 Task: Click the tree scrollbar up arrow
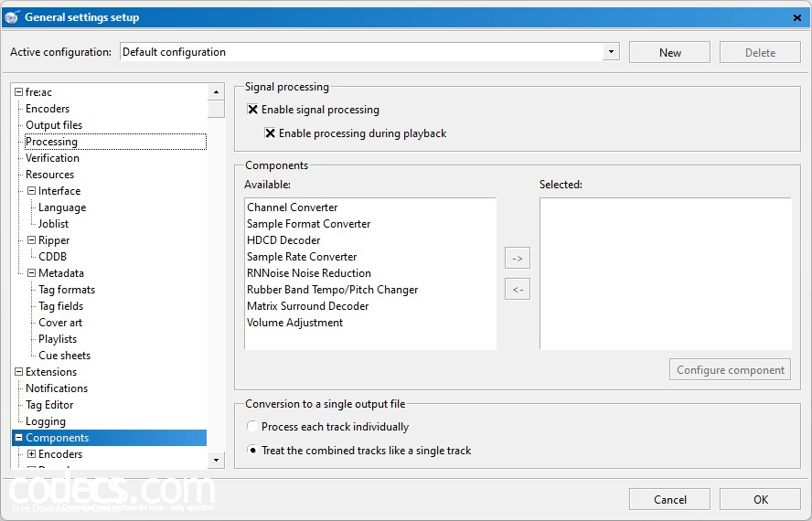pyautogui.click(x=216, y=92)
